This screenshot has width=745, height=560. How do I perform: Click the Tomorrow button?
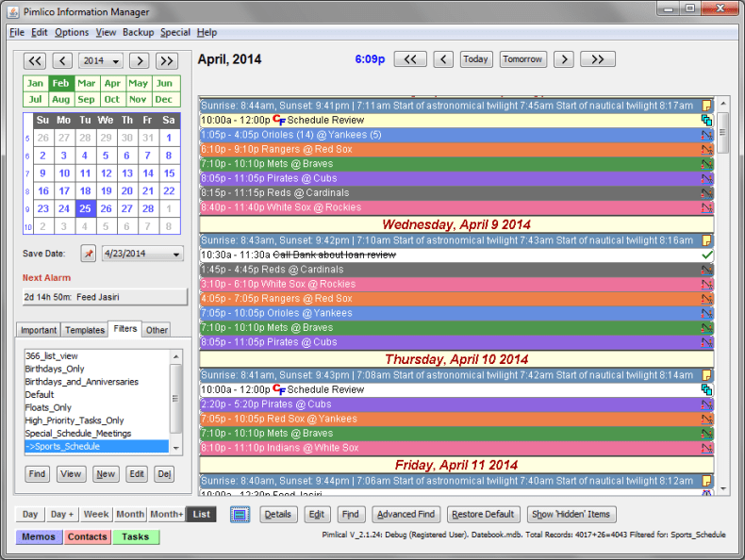click(x=522, y=59)
